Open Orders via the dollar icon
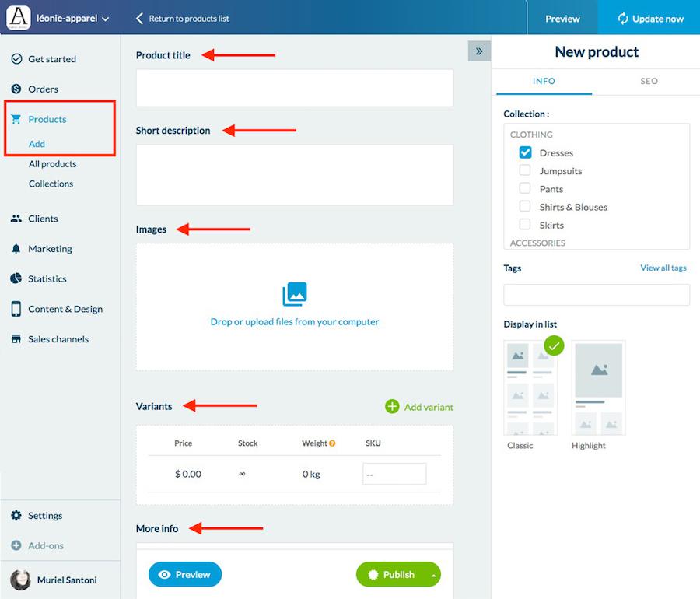Screen dimensions: 700x599 click(16, 89)
